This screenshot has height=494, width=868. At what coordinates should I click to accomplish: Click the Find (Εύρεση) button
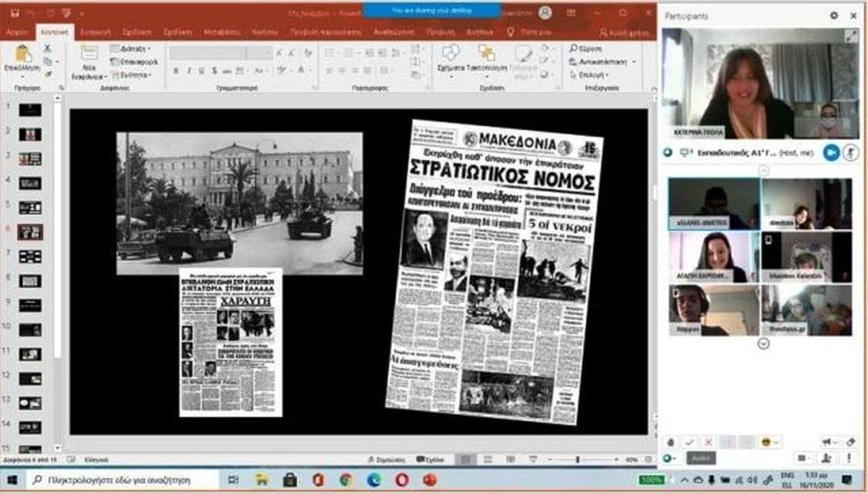click(586, 49)
